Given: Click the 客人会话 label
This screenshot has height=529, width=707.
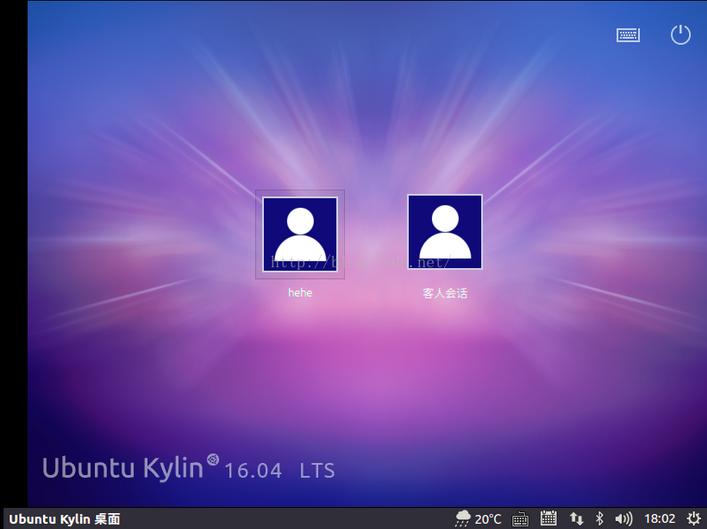Looking at the screenshot, I should tap(445, 293).
